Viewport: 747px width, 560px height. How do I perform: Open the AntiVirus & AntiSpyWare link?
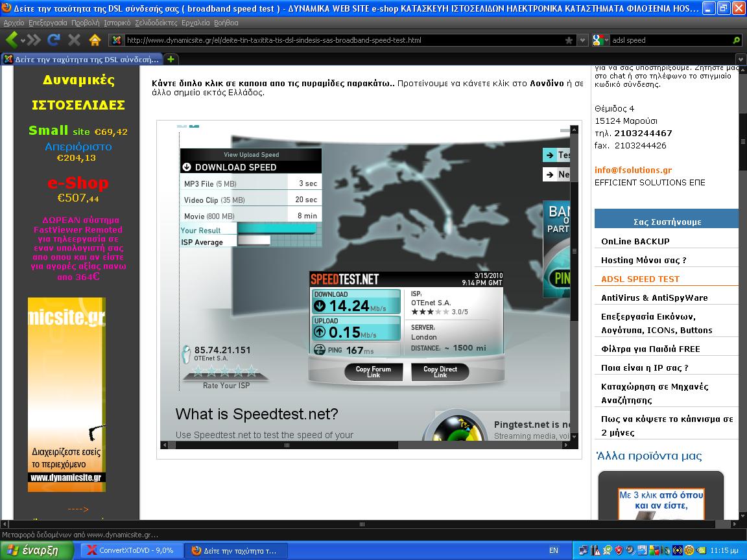[654, 297]
